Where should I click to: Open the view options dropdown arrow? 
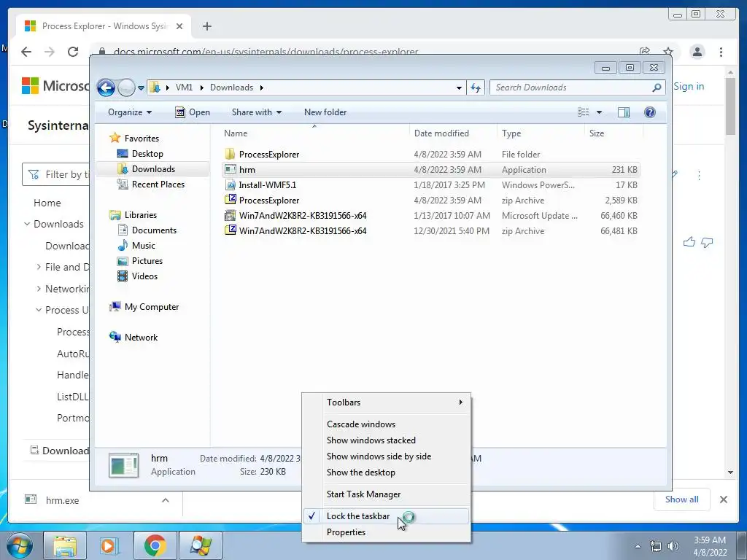(600, 112)
